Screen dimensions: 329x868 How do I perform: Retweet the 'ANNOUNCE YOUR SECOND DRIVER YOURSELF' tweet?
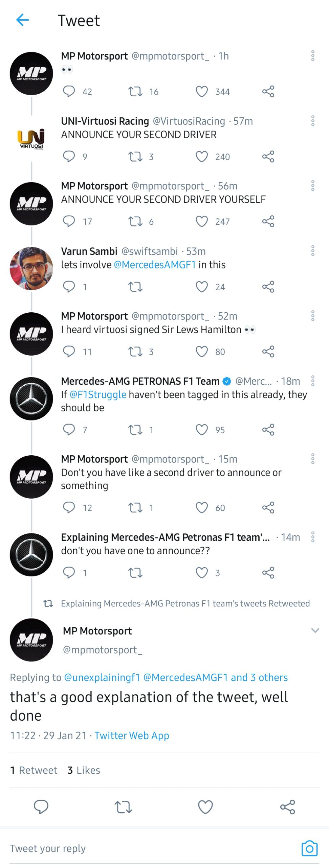(x=135, y=221)
